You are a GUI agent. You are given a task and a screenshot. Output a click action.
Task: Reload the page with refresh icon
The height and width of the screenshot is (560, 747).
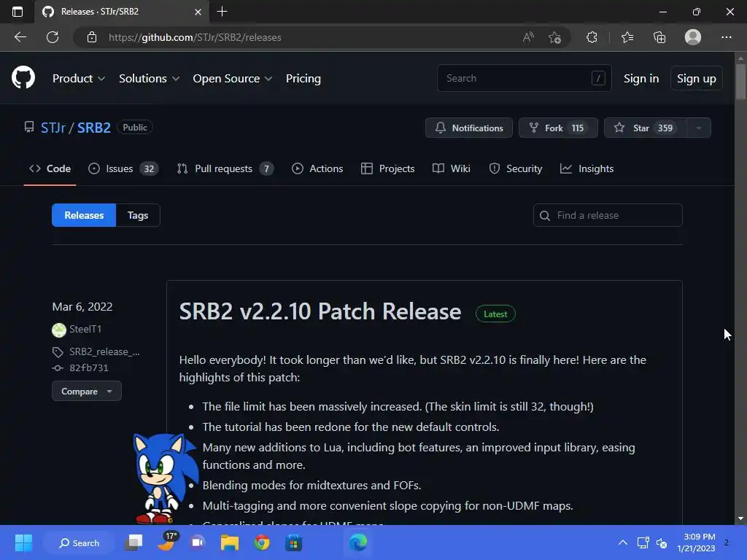click(x=53, y=37)
